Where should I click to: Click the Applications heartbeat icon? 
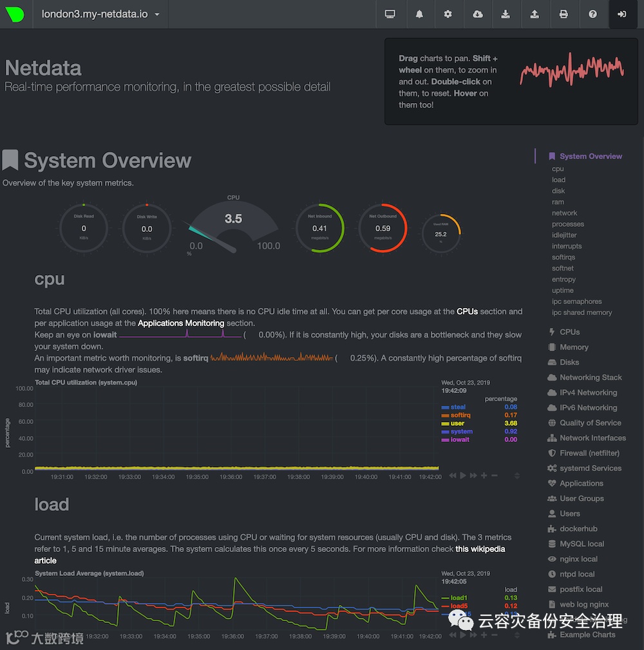pyautogui.click(x=552, y=483)
